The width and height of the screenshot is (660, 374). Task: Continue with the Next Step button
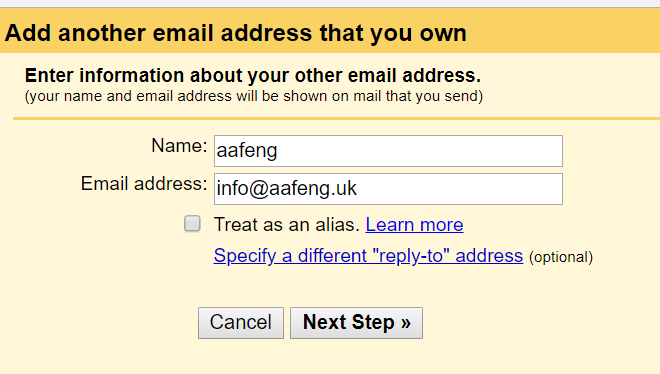pyautogui.click(x=356, y=323)
